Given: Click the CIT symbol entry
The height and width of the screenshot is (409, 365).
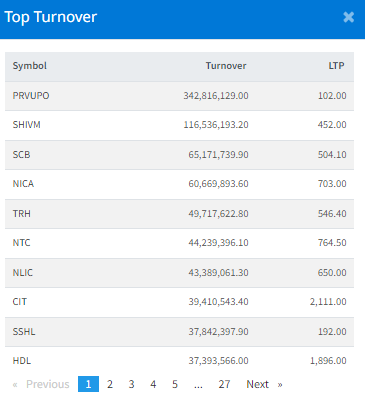Looking at the screenshot, I should pyautogui.click(x=20, y=302).
